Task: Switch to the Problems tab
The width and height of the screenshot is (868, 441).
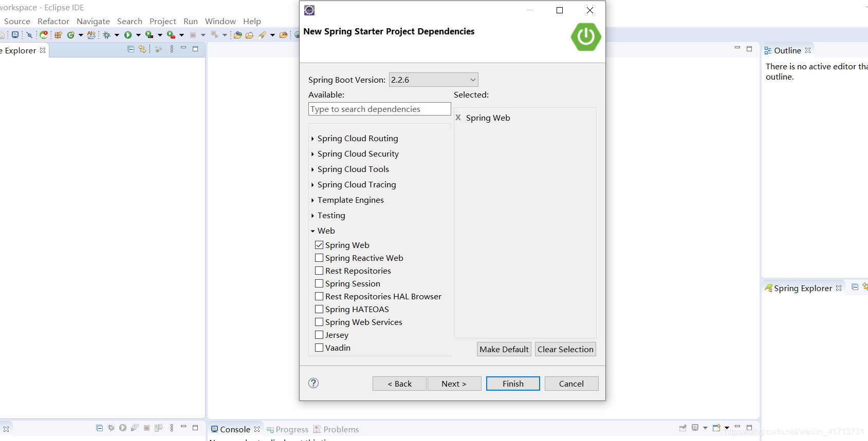Action: tap(337, 429)
